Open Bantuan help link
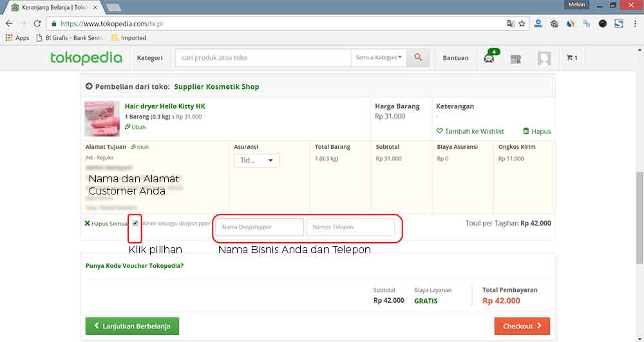644x342 pixels. (x=455, y=58)
